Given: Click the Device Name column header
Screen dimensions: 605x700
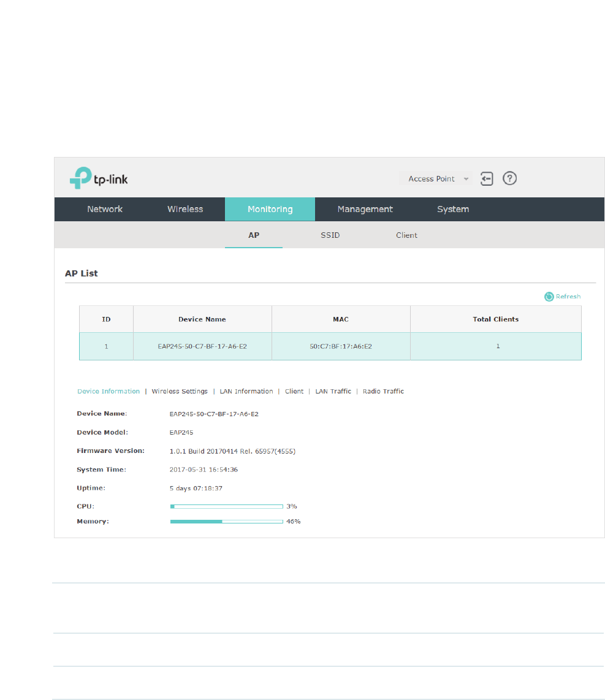Looking at the screenshot, I should 202,319.
